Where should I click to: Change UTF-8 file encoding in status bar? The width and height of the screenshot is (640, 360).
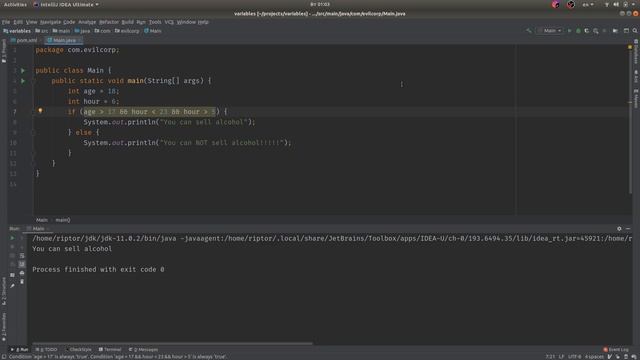574,357
